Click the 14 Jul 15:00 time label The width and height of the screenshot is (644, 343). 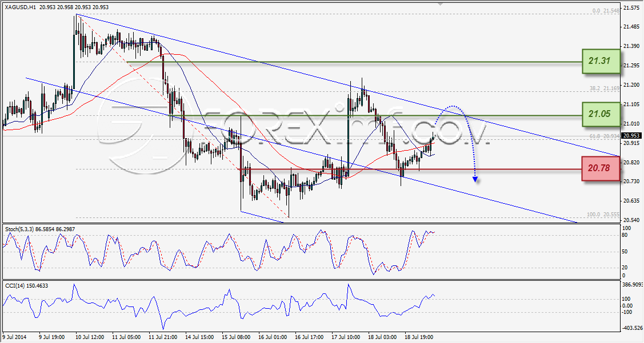199,337
